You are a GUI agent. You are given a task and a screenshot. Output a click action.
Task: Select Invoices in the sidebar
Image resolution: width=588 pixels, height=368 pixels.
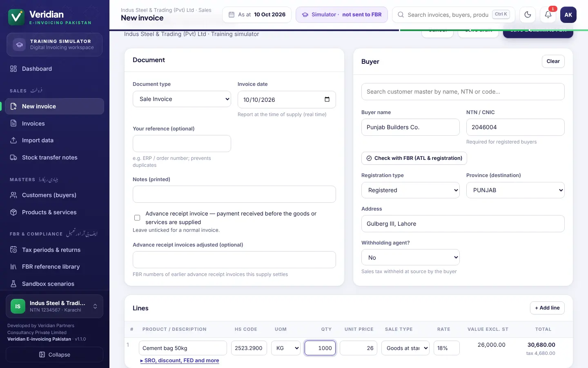point(55,123)
